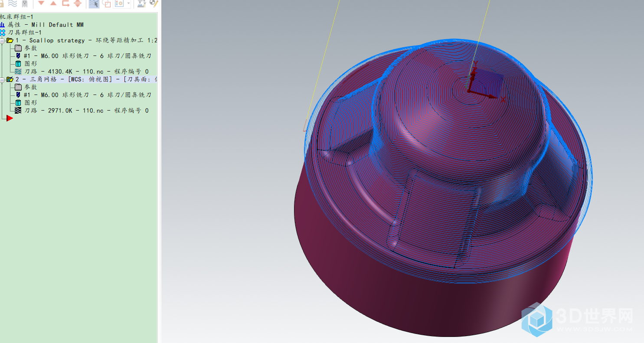Image resolution: width=644 pixels, height=343 pixels.
Task: Open 参数 under 三角网格 operation
Action: tap(30, 87)
